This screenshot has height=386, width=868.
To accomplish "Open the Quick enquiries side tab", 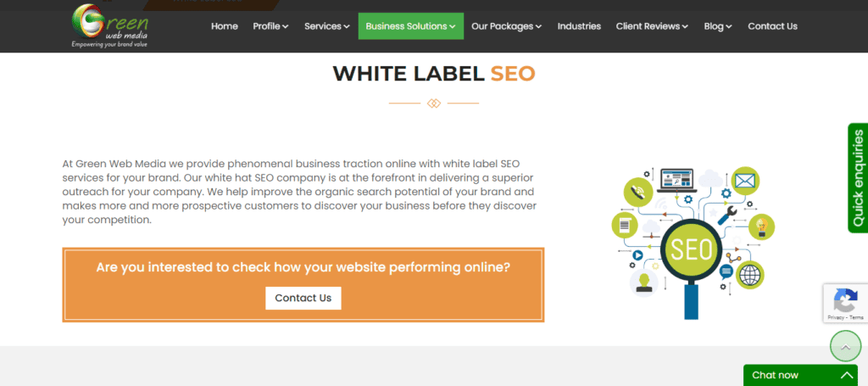I will [858, 178].
